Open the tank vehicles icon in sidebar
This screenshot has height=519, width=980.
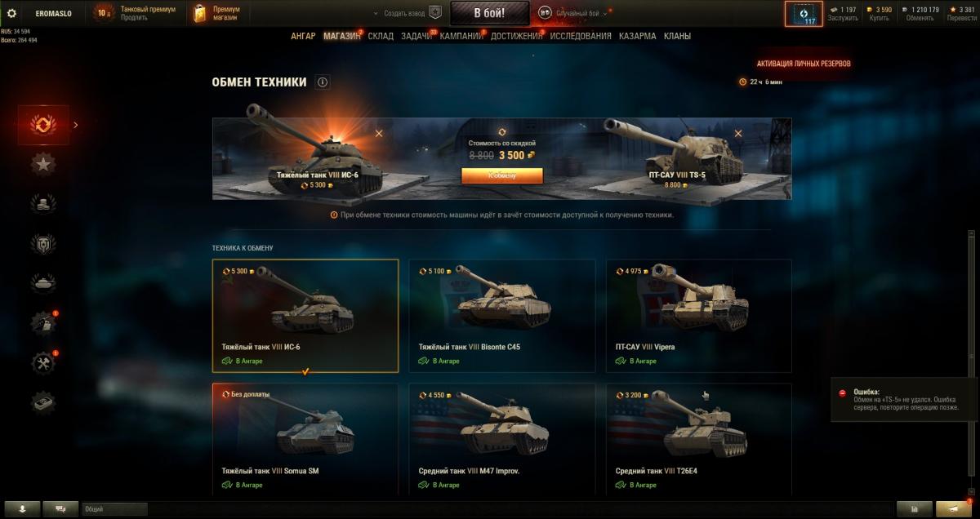[x=43, y=282]
